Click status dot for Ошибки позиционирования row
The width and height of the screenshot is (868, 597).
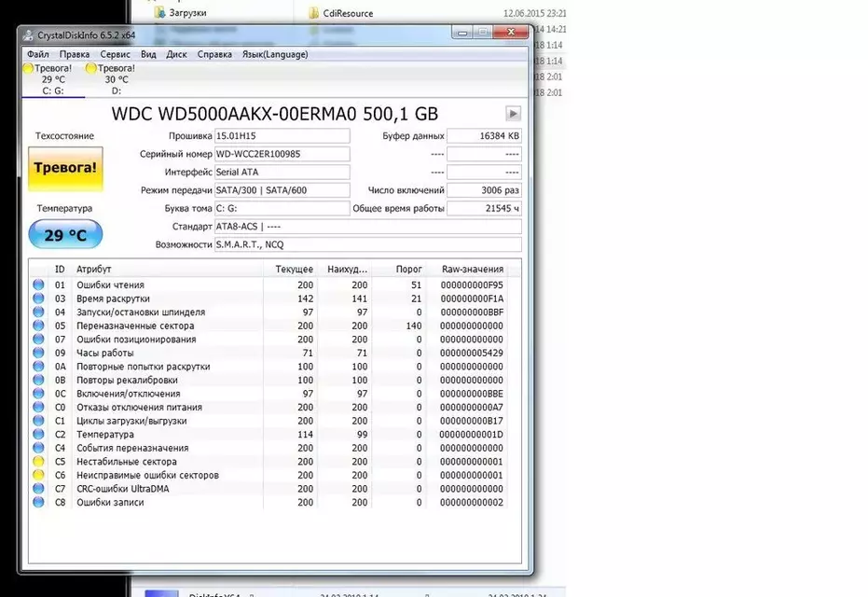tap(38, 339)
